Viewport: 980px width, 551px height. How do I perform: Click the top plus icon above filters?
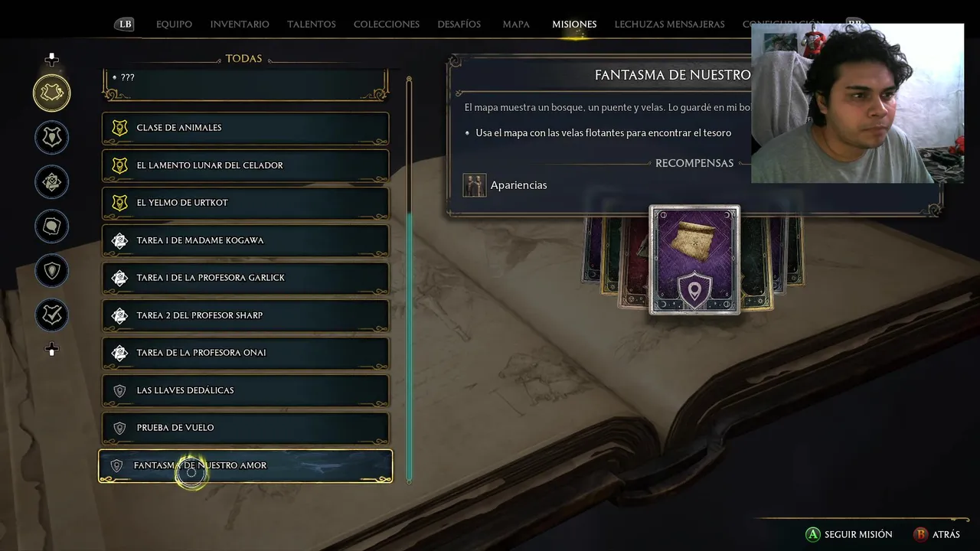tap(51, 60)
